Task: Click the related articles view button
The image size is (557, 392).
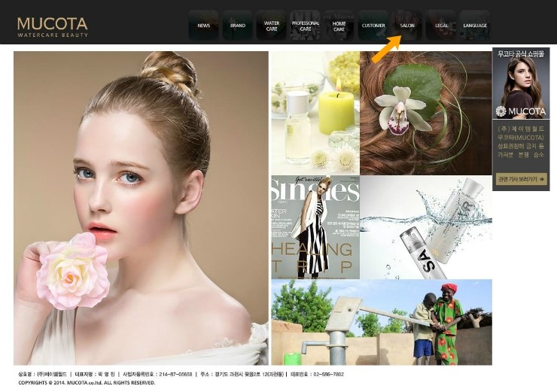Action: (x=521, y=179)
